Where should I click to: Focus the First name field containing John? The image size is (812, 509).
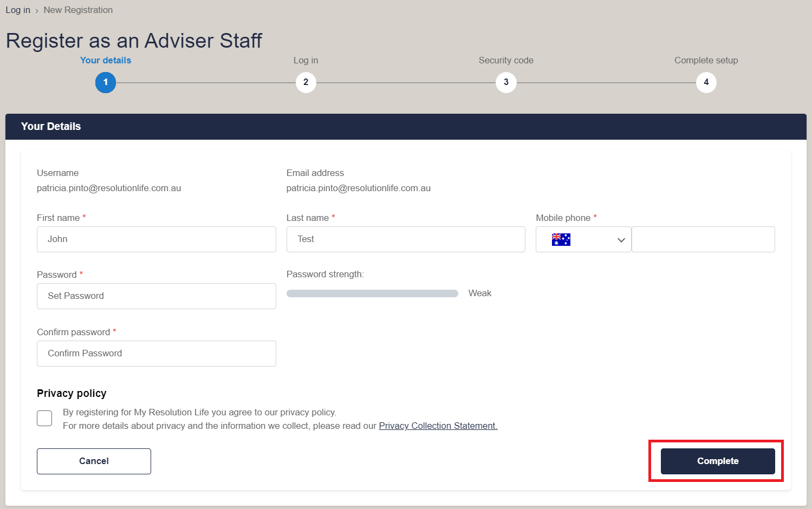click(x=157, y=239)
